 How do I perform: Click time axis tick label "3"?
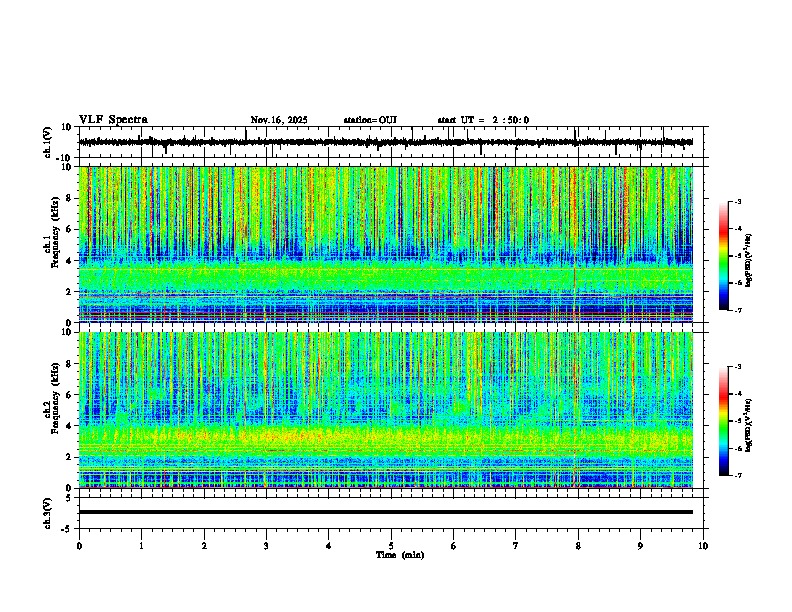point(266,546)
